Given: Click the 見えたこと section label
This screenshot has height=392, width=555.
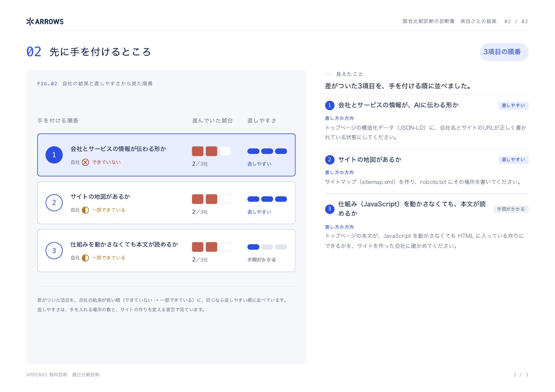Looking at the screenshot, I should pos(349,74).
